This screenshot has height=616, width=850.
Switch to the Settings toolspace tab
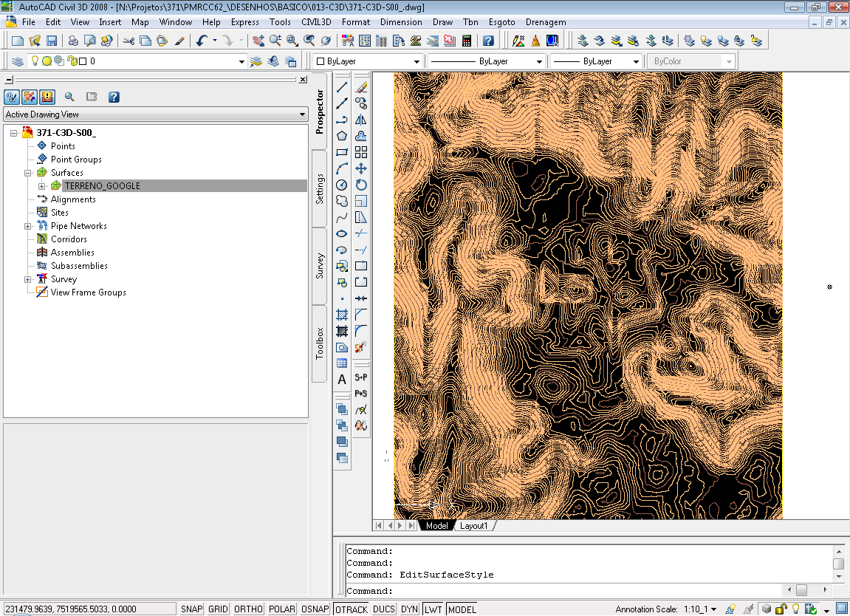(320, 188)
